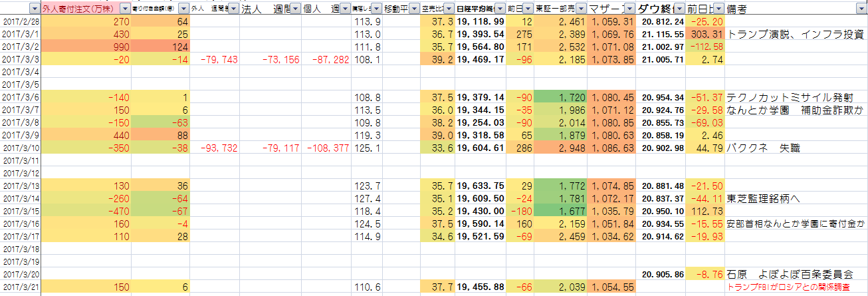This screenshot has height=296, width=868.
Task: Expand the マザーズ column filter arrow
Action: (629, 9)
